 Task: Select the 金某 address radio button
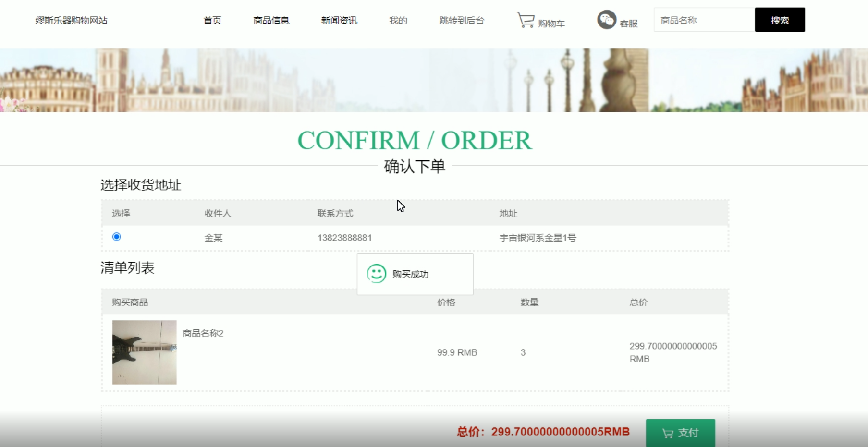tap(117, 237)
